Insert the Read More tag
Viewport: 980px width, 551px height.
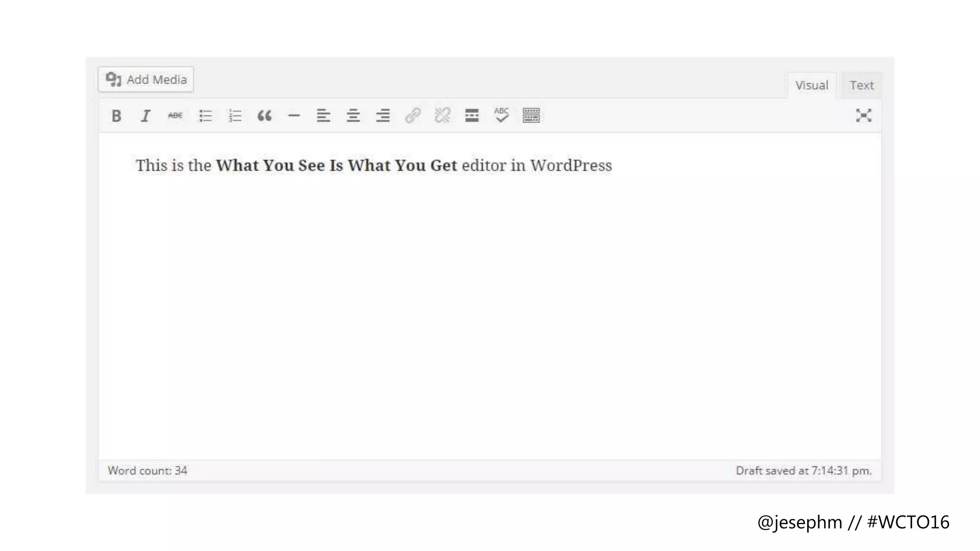point(472,116)
